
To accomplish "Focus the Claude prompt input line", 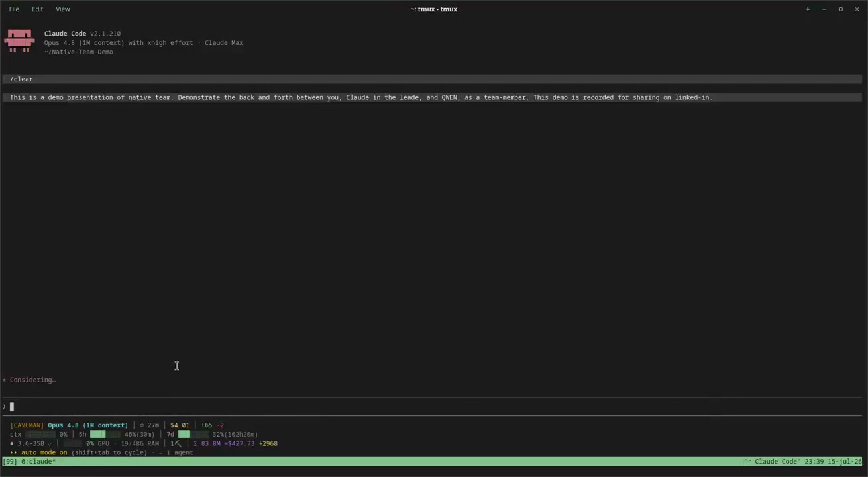I will tap(432, 407).
